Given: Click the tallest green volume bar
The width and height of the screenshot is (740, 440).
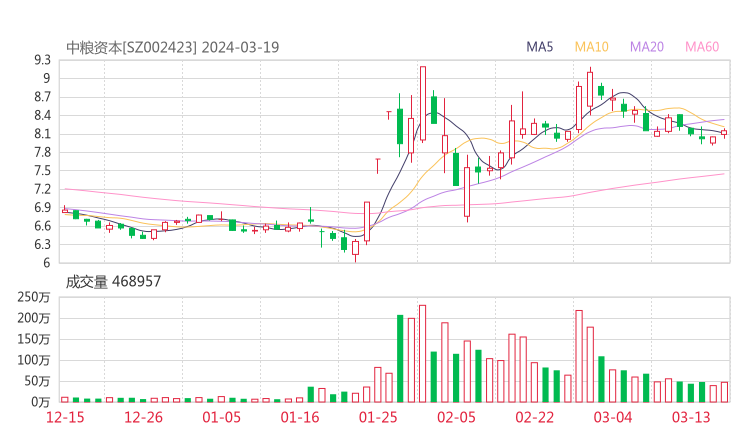Looking at the screenshot, I should point(400,358).
